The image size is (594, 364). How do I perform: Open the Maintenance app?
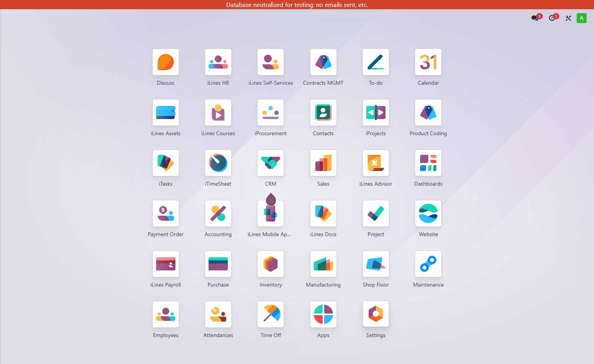pos(428,264)
